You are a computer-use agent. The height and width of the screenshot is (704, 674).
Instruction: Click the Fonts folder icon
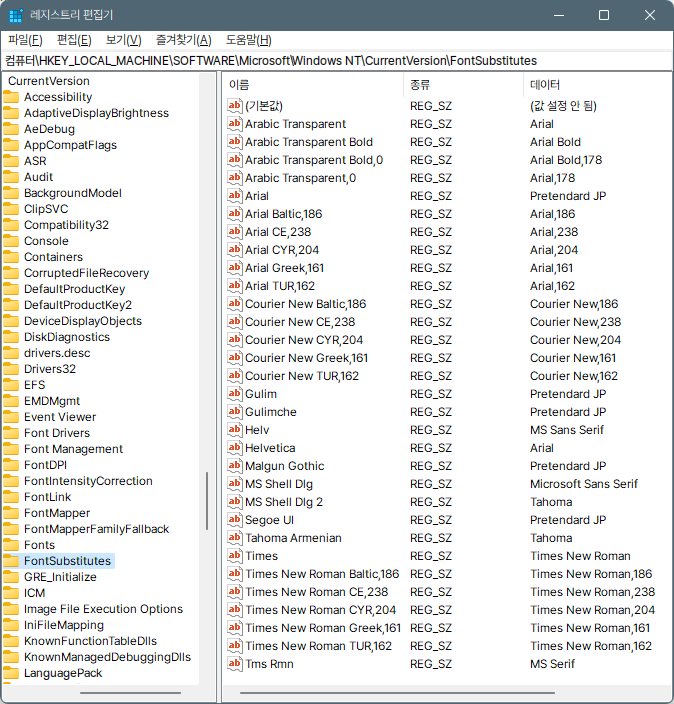click(x=11, y=545)
